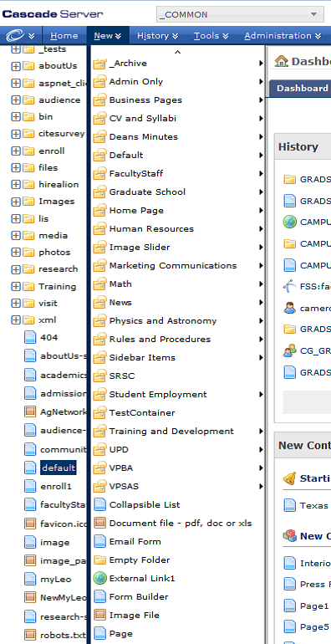Click the media folder icon in tree

coord(28,235)
